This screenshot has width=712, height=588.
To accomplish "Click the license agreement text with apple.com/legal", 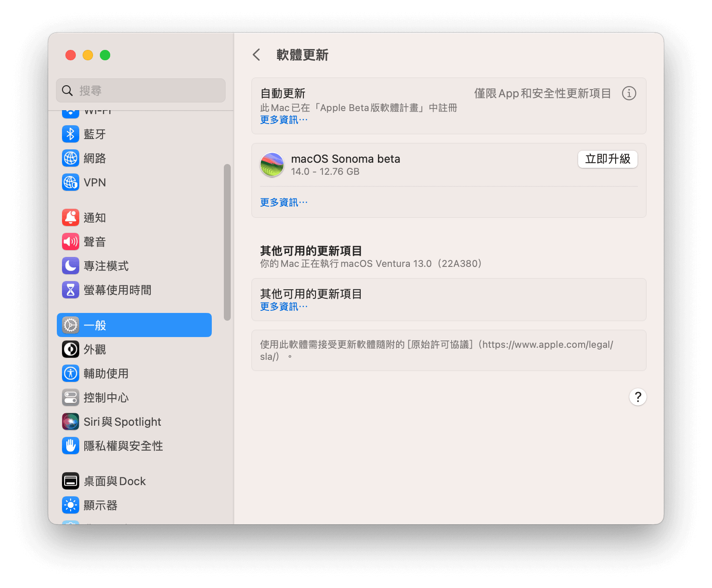I will click(x=436, y=350).
